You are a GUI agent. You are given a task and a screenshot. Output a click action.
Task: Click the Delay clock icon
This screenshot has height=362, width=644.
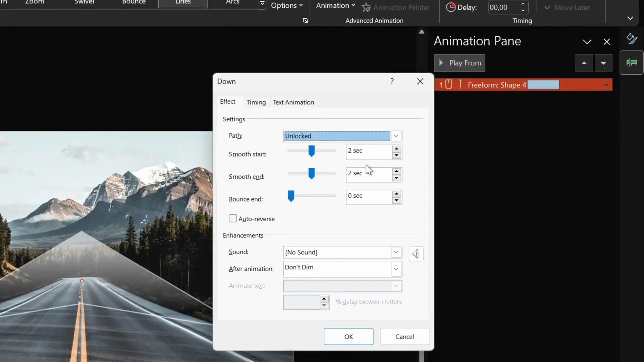(451, 7)
